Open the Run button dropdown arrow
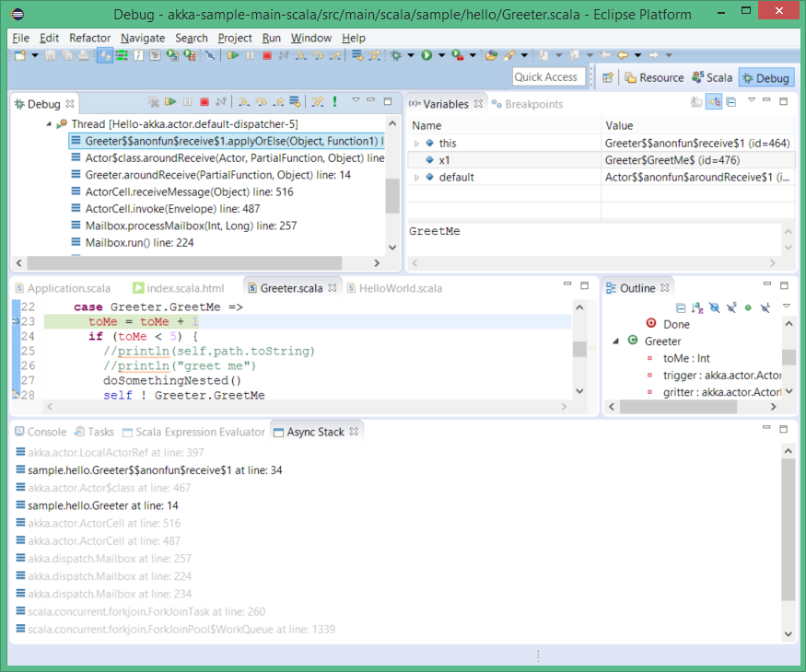Screen dimensions: 806x672 point(440,55)
